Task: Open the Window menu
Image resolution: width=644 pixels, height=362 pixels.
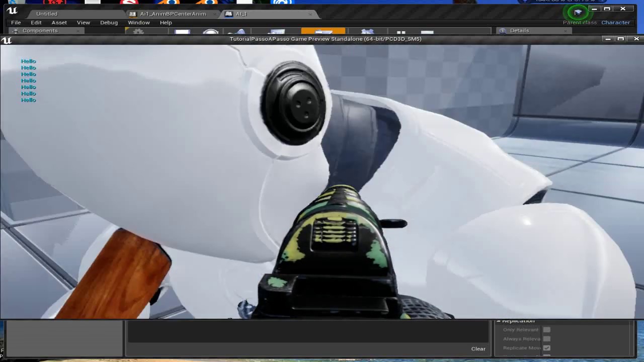Action: click(139, 23)
